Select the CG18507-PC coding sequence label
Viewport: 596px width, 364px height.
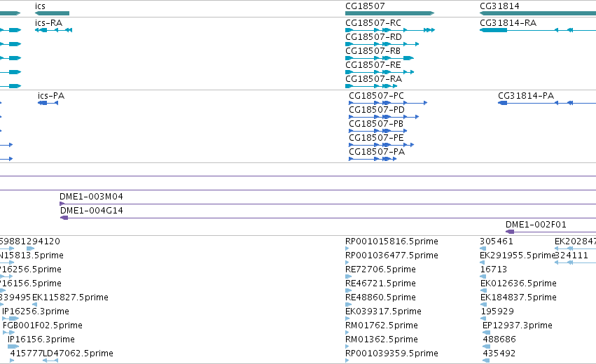point(376,96)
